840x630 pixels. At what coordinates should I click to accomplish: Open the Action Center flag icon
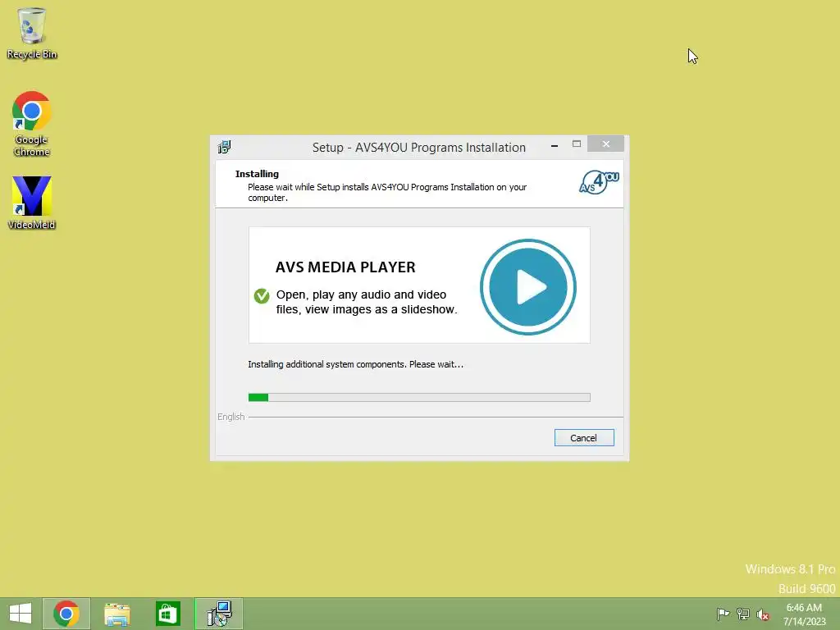tap(723, 614)
